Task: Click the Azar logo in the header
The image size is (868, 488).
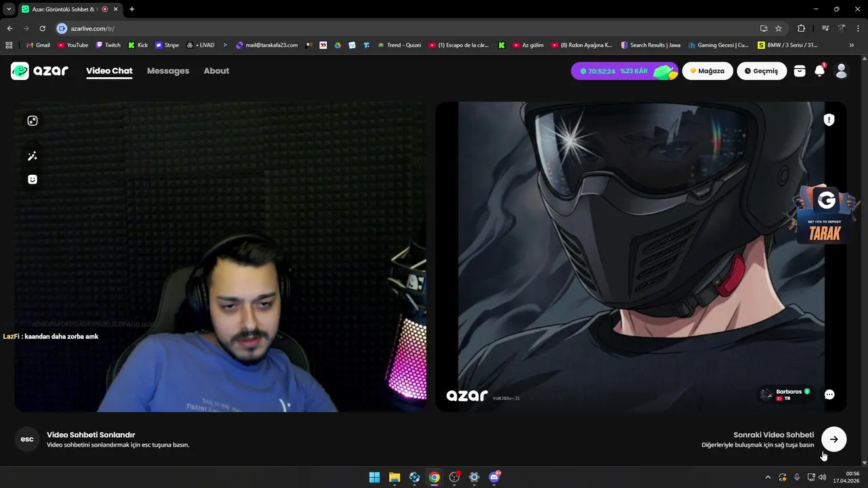Action: pyautogui.click(x=39, y=70)
